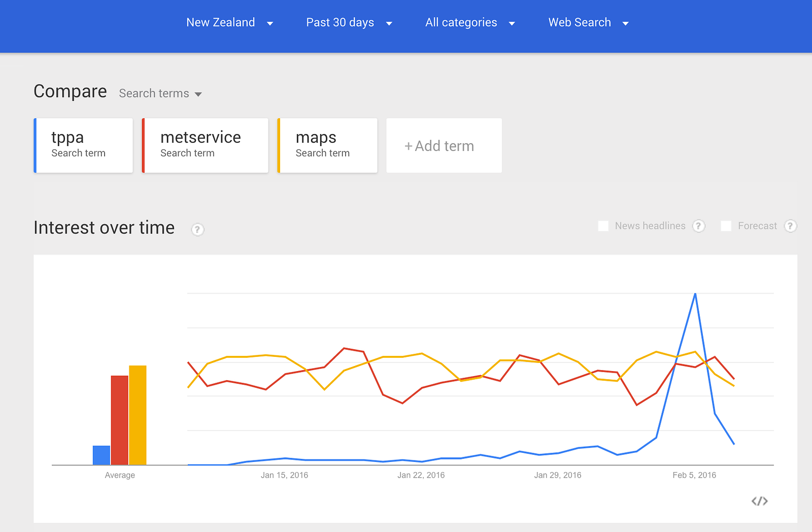
Task: Enable the News headlines checkbox
Action: 603,226
